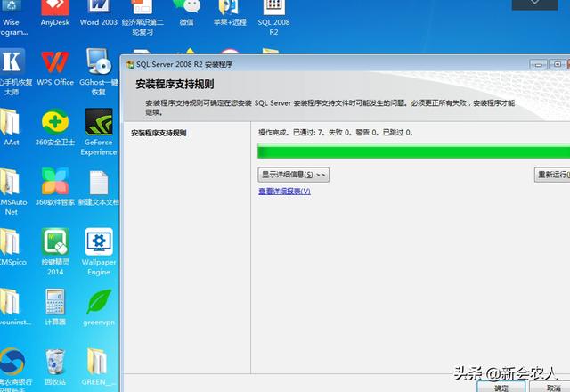Open the 查看详细报表(V) link
The image size is (570, 392).
[x=284, y=192]
